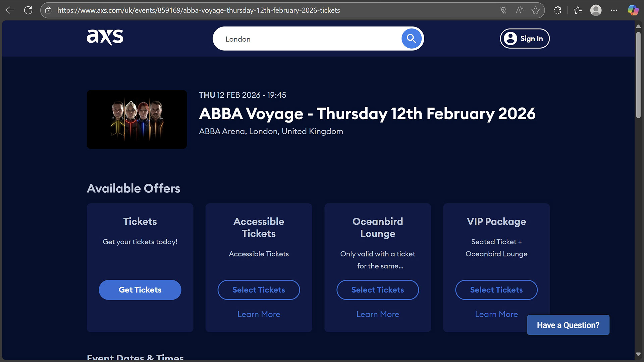This screenshot has height=362, width=644.
Task: Click the browser back arrow
Action: (10, 10)
